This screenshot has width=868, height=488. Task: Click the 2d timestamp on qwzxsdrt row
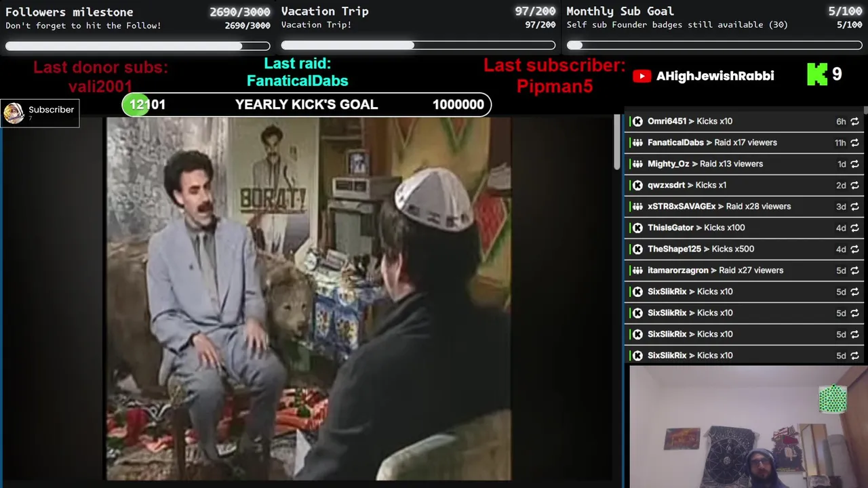[x=841, y=185]
